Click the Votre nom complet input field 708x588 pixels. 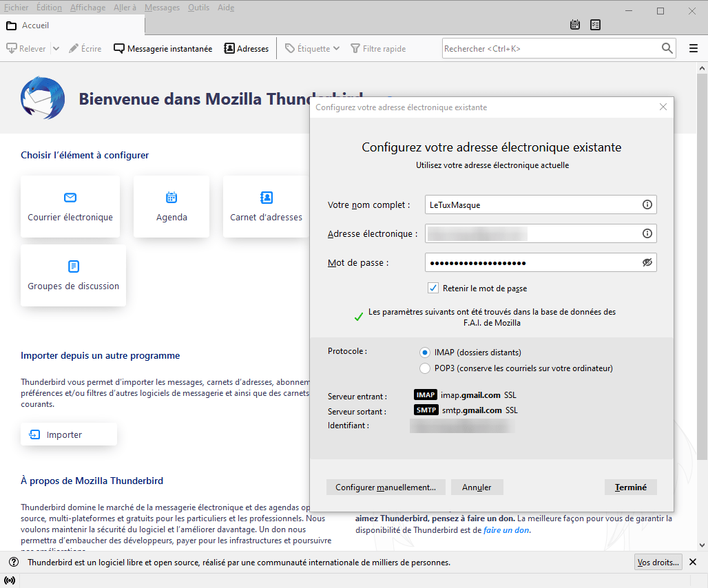pos(530,204)
